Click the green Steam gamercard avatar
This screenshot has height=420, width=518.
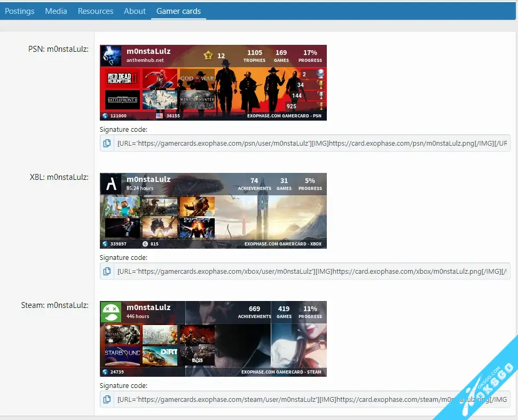(111, 312)
